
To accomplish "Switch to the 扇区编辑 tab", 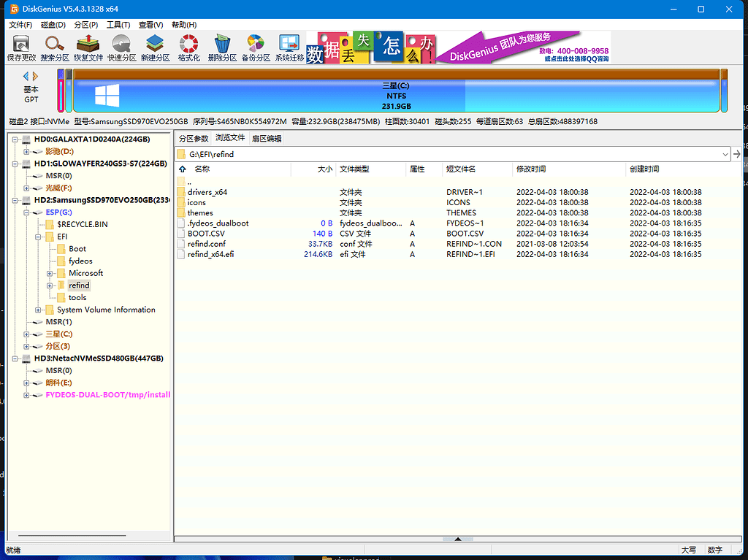I will [x=266, y=138].
